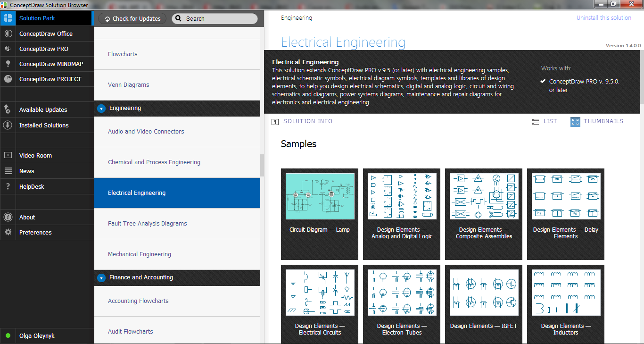
Task: Switch to LIST view
Action: tap(550, 121)
